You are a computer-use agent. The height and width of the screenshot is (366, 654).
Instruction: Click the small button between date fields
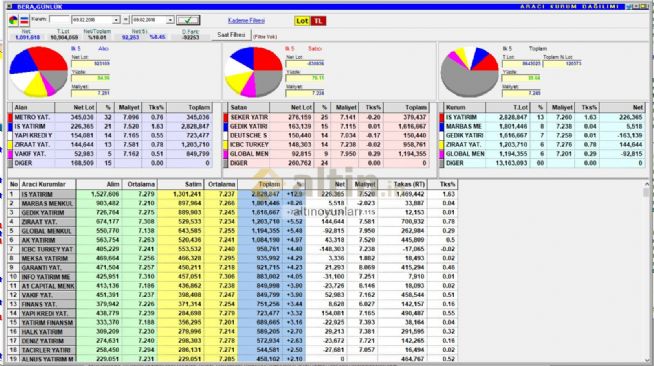pyautogui.click(x=126, y=20)
